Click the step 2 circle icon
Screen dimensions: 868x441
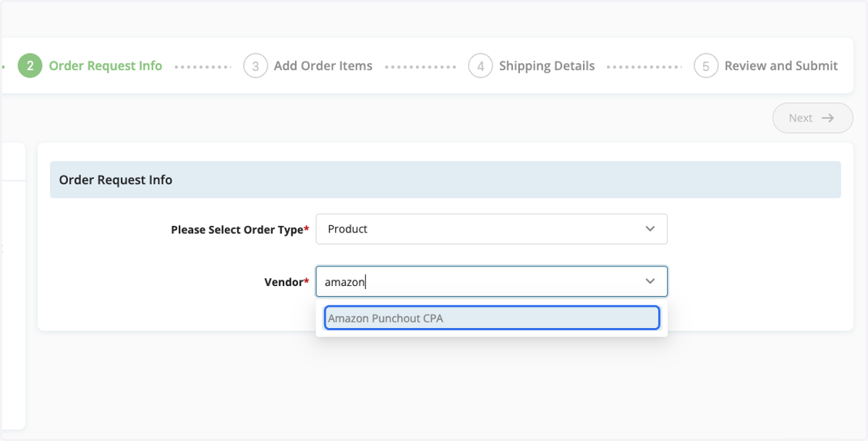pyautogui.click(x=30, y=66)
